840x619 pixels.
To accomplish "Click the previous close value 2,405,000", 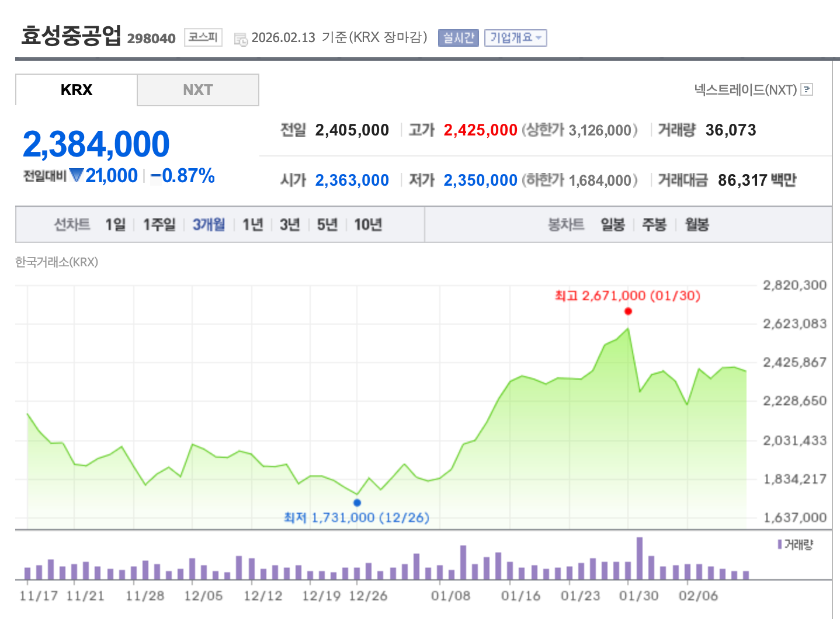I will click(x=352, y=130).
